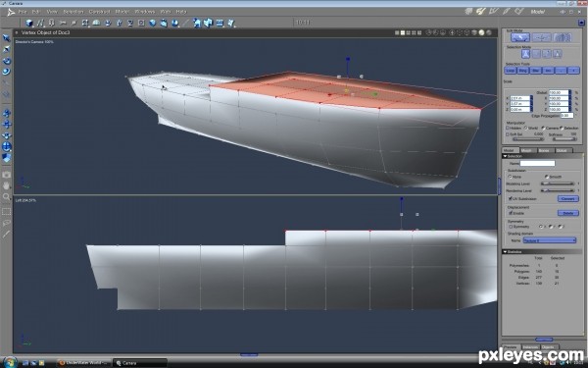This screenshot has height=368, width=588.
Task: Select the second Edit Mode button
Action: [x=541, y=37]
